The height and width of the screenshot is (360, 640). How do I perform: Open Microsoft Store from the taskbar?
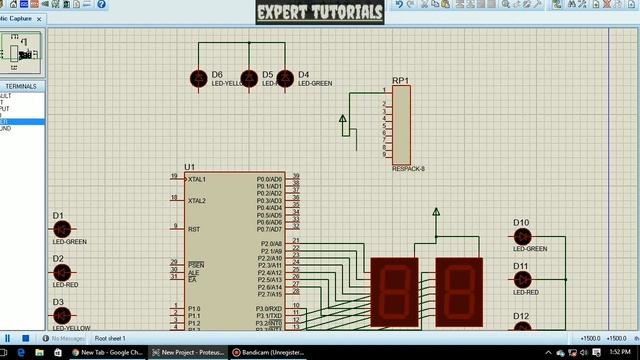click(58, 352)
